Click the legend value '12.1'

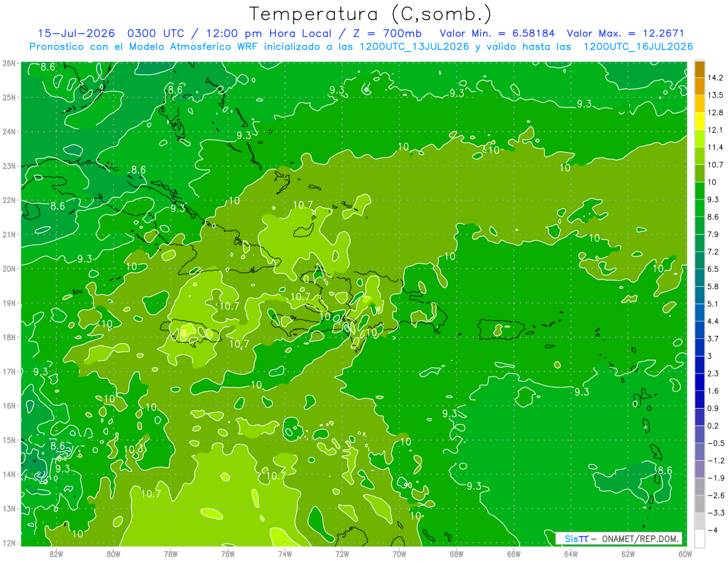715,130
